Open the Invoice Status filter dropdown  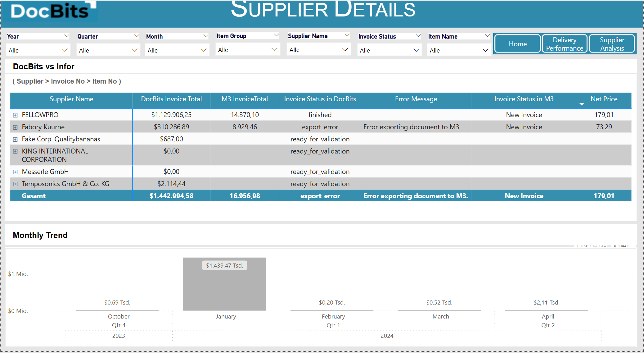pos(390,50)
